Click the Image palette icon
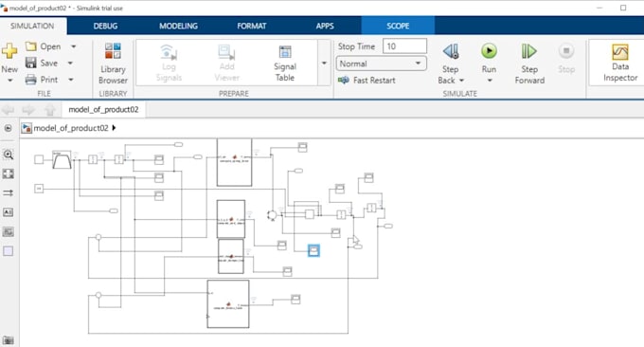The image size is (644, 347). (x=9, y=232)
